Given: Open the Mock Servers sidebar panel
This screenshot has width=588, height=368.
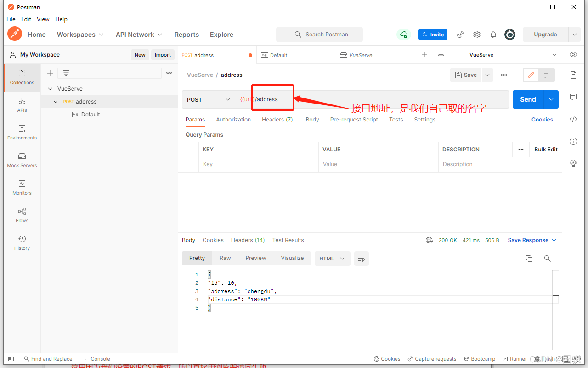Looking at the screenshot, I should tap(22, 160).
